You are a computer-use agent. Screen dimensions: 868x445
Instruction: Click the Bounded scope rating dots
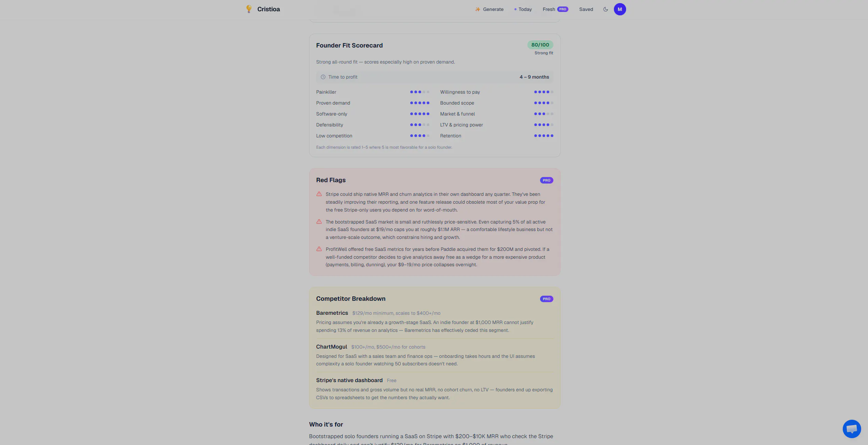coord(544,103)
